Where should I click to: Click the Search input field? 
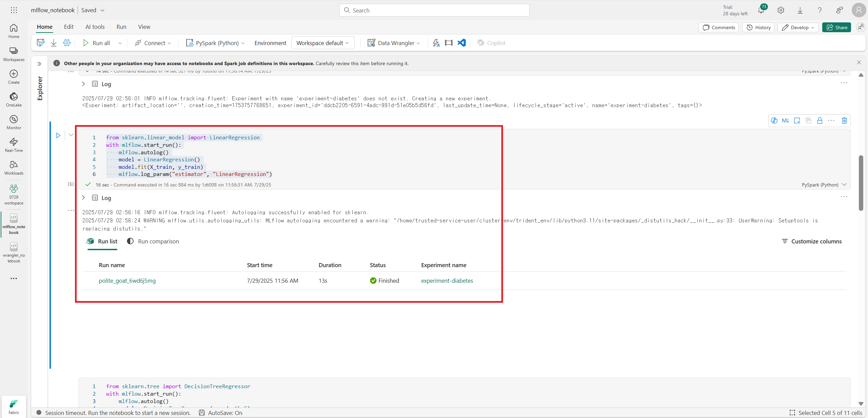tap(434, 10)
